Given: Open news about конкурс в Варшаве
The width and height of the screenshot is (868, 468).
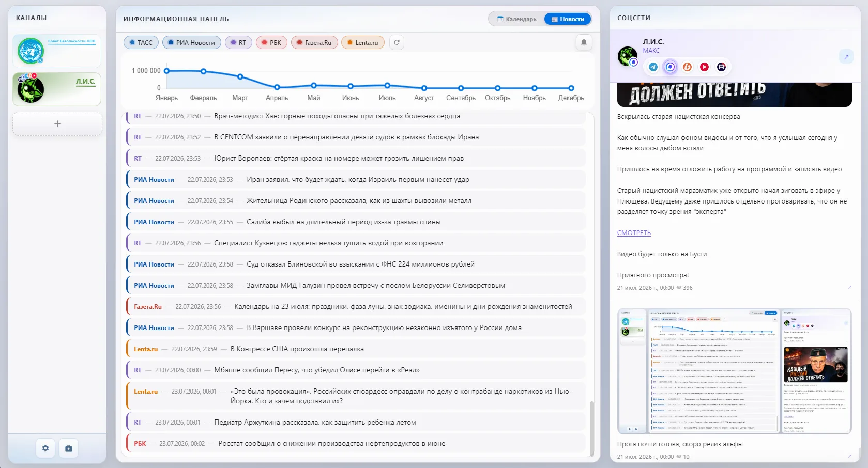Looking at the screenshot, I should click(x=356, y=328).
